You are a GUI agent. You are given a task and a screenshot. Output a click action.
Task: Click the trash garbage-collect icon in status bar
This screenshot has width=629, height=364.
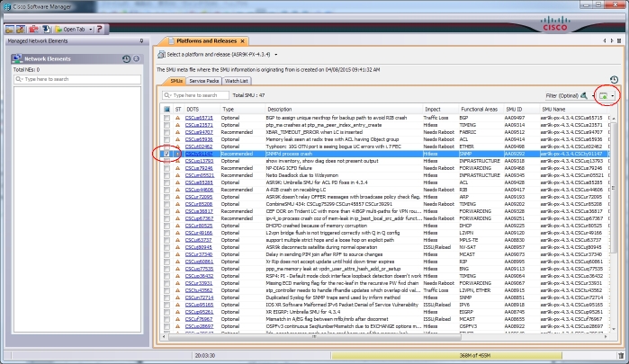[621, 356]
